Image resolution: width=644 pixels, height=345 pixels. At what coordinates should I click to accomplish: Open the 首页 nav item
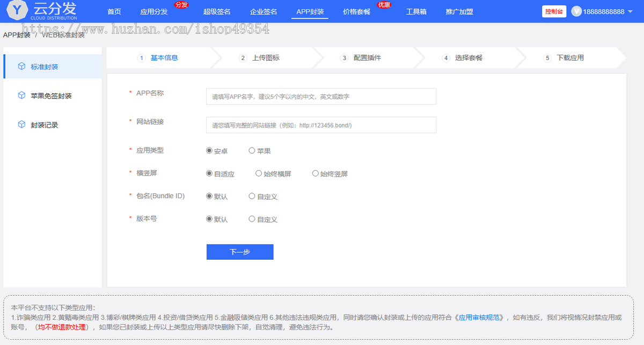click(114, 12)
